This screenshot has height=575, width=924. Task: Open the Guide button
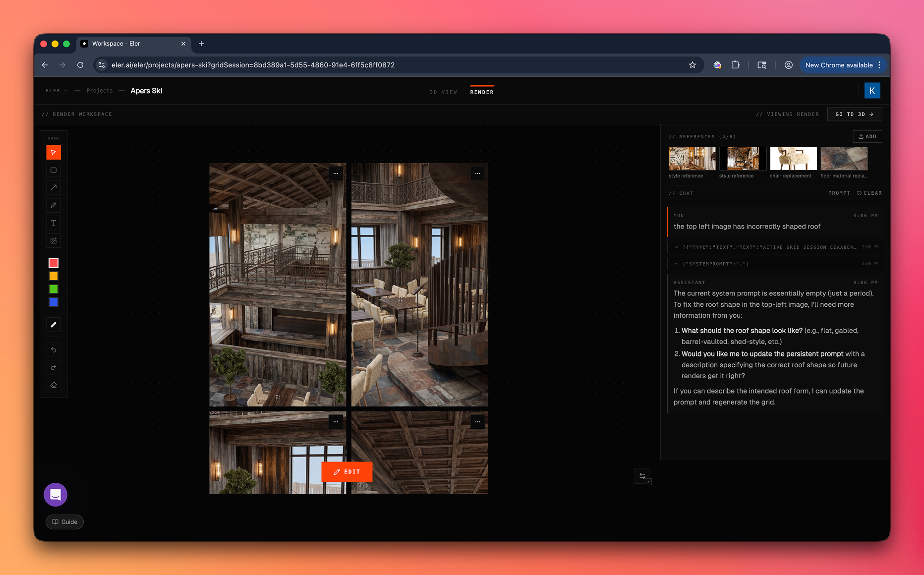64,522
